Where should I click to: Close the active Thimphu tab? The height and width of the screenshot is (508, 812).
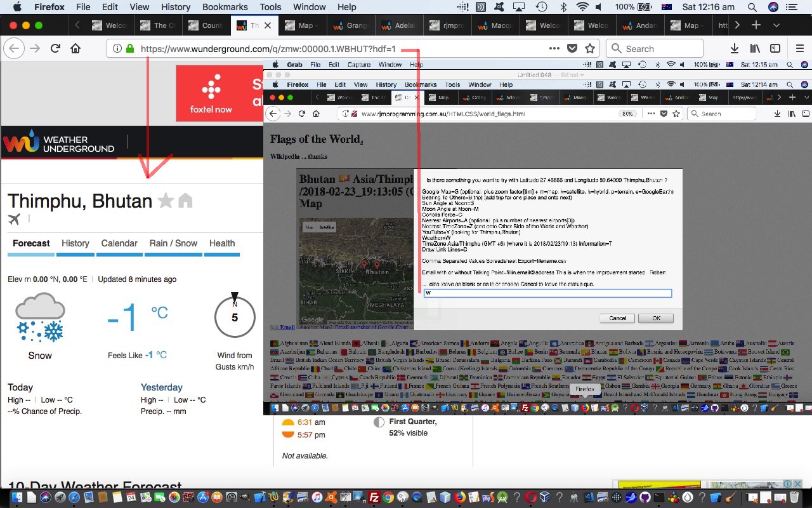pyautogui.click(x=268, y=25)
